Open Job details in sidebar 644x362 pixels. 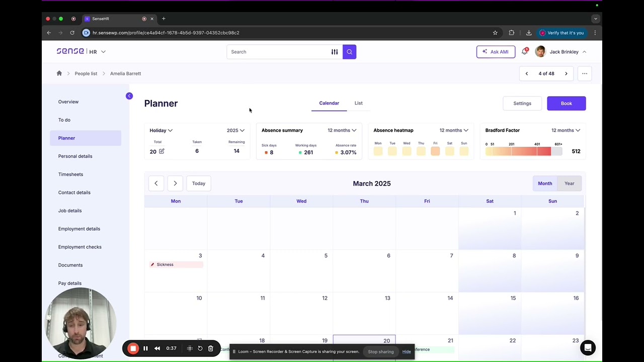70,211
